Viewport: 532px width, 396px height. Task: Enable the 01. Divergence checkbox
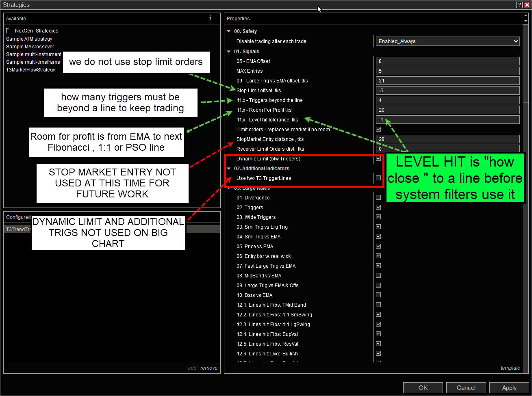[378, 198]
